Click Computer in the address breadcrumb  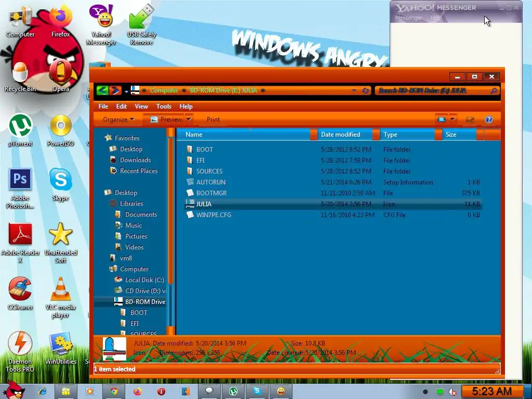click(x=164, y=90)
